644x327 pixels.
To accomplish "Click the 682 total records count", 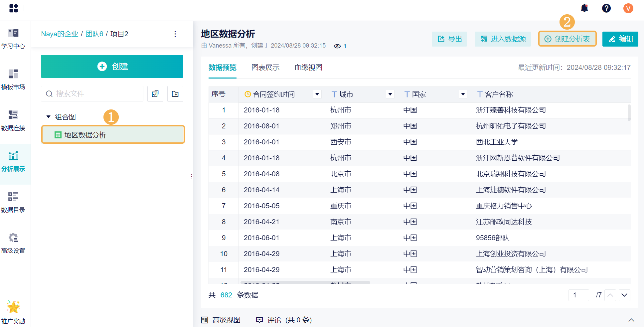I will coord(226,295).
